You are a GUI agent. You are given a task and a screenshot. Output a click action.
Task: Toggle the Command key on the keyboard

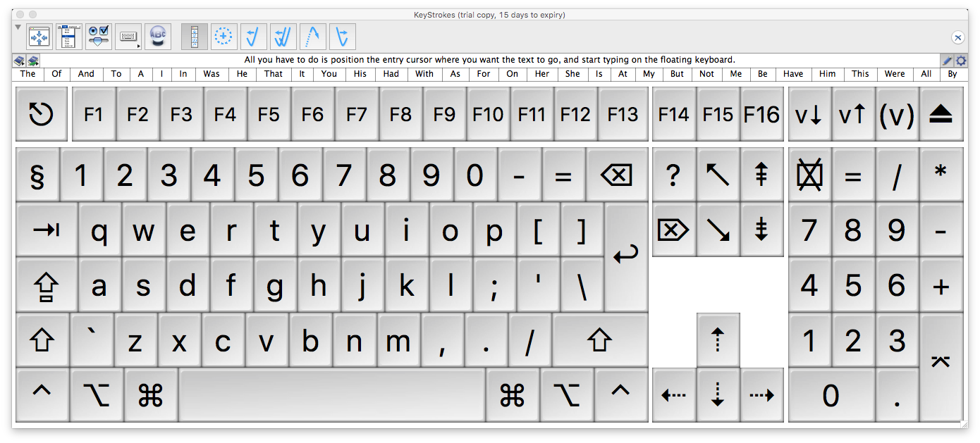point(150,395)
